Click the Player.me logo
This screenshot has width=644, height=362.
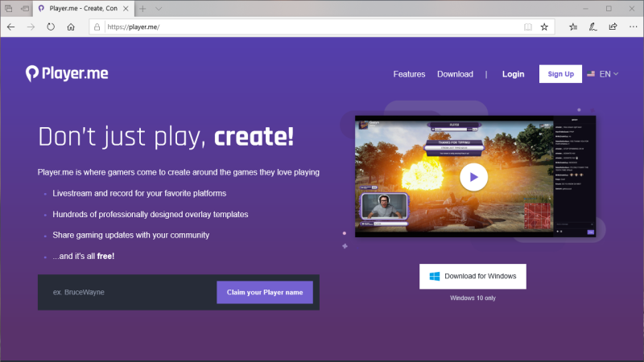[x=67, y=73]
